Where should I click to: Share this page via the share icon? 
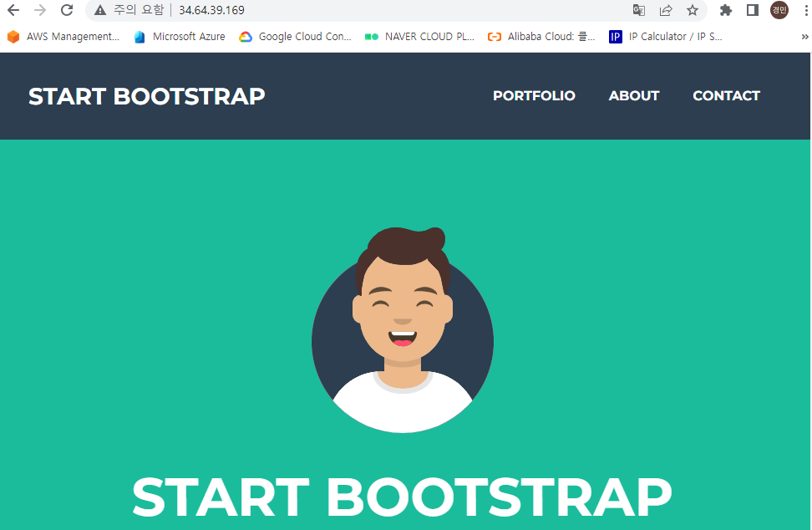coord(666,10)
